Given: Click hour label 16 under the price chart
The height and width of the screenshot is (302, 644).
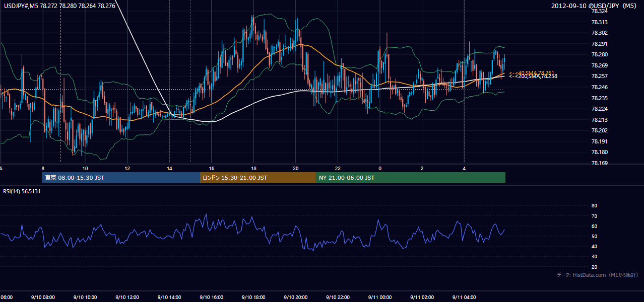Looking at the screenshot, I should click(x=212, y=168).
